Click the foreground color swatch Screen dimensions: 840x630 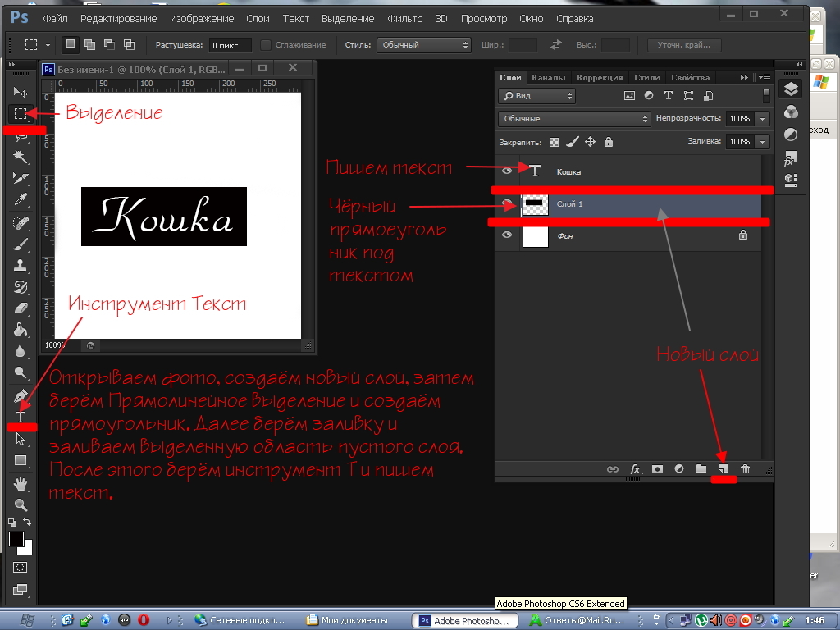point(16,539)
